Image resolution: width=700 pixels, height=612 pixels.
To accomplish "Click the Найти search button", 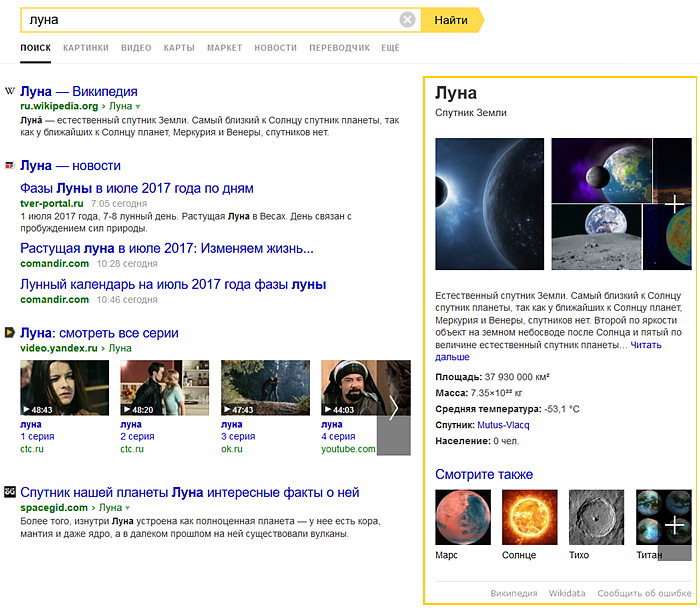I will pyautogui.click(x=452, y=20).
